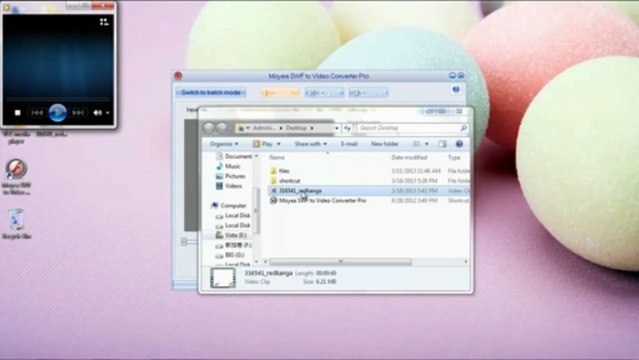Stop playback in the media player
Image resolution: width=639 pixels, height=360 pixels.
point(18,113)
